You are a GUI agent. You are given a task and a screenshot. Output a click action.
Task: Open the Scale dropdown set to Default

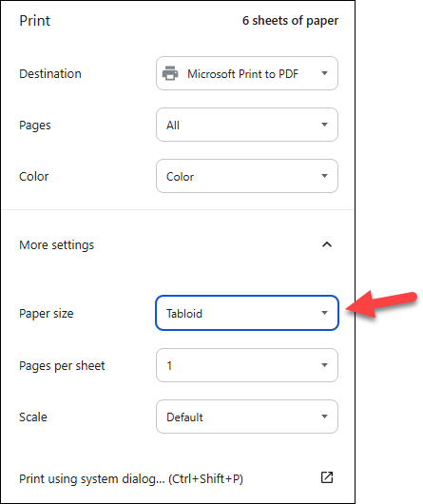[247, 417]
